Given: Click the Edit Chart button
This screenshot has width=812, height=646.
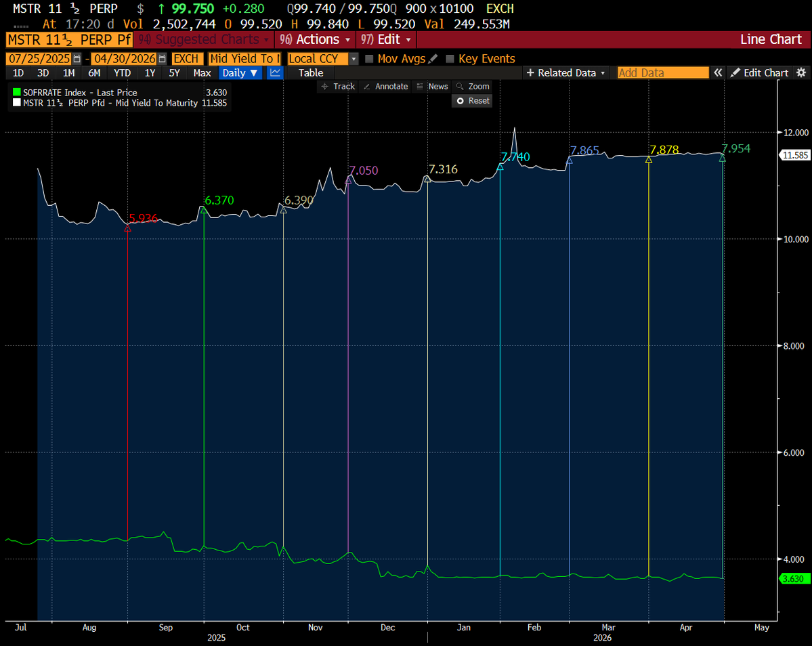Looking at the screenshot, I should tap(759, 73).
